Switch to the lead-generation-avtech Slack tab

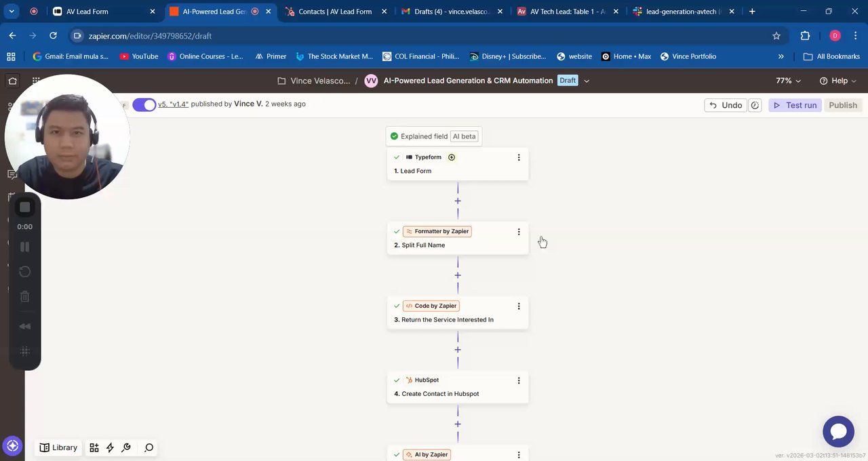(x=683, y=12)
